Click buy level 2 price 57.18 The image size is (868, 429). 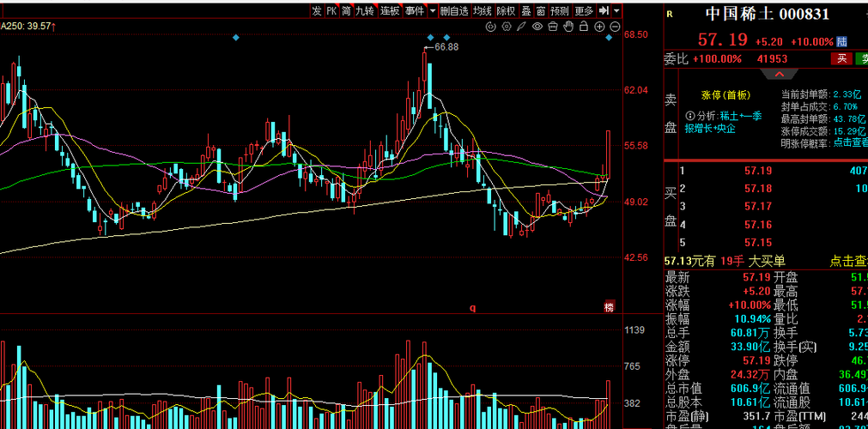pos(758,189)
